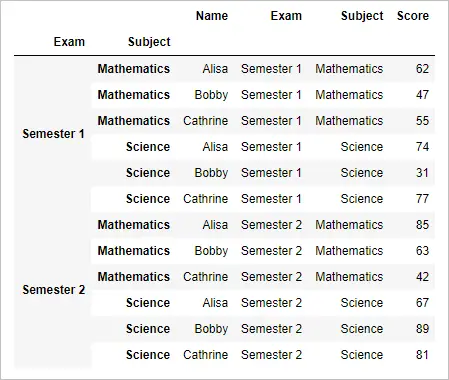This screenshot has width=449, height=380.
Task: Click the score 67 cell
Action: [x=422, y=303]
